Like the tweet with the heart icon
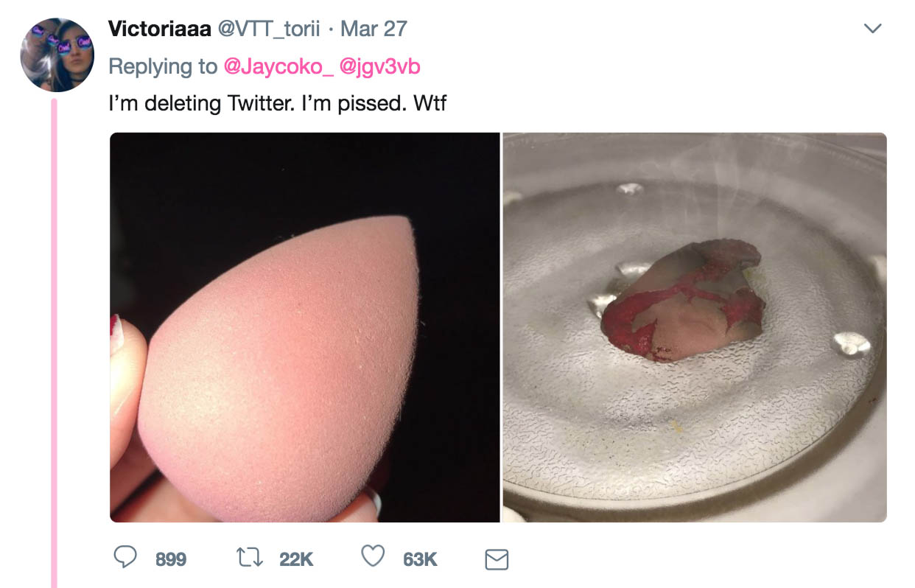 pyautogui.click(x=374, y=557)
